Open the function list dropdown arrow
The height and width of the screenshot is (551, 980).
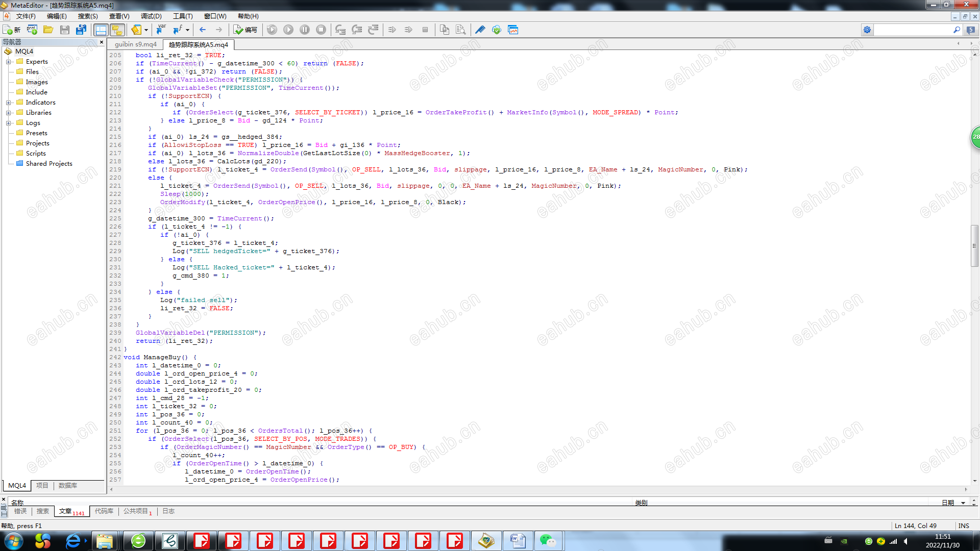pyautogui.click(x=187, y=30)
